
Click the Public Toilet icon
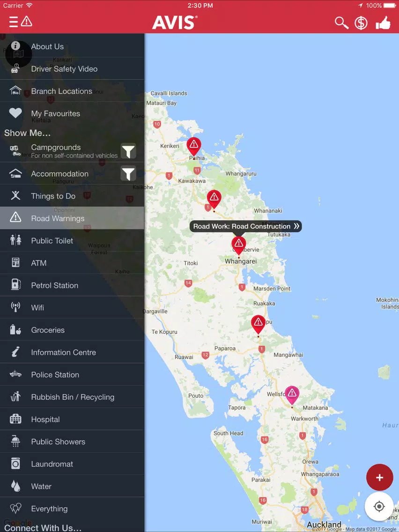point(15,240)
